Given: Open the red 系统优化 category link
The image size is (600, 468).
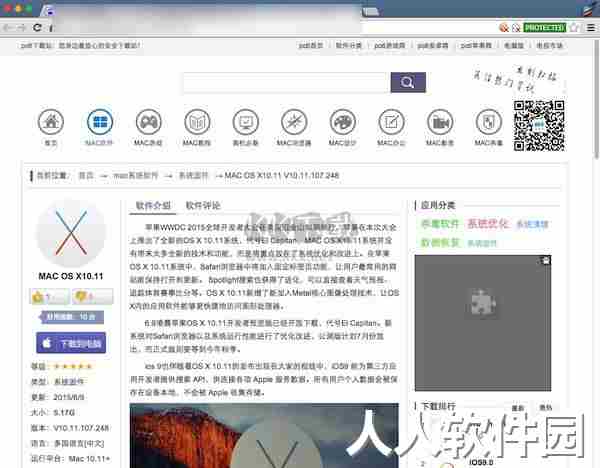Looking at the screenshot, I should point(488,224).
